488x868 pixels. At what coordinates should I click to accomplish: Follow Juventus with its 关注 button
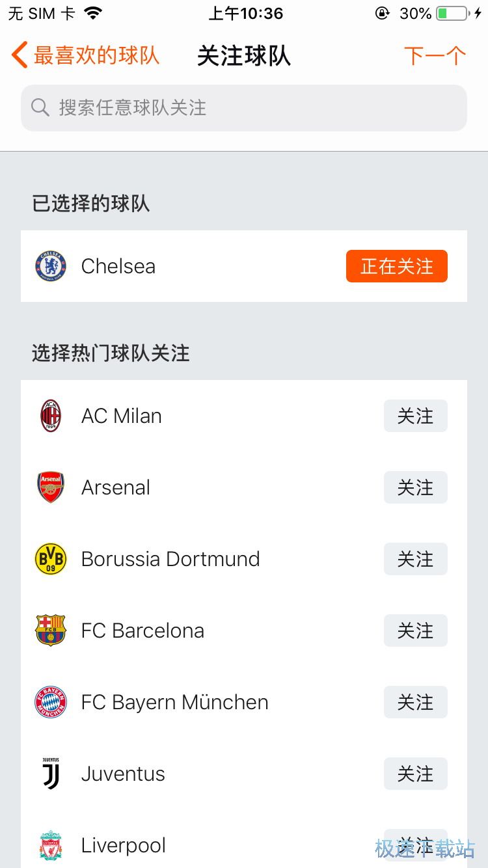415,774
